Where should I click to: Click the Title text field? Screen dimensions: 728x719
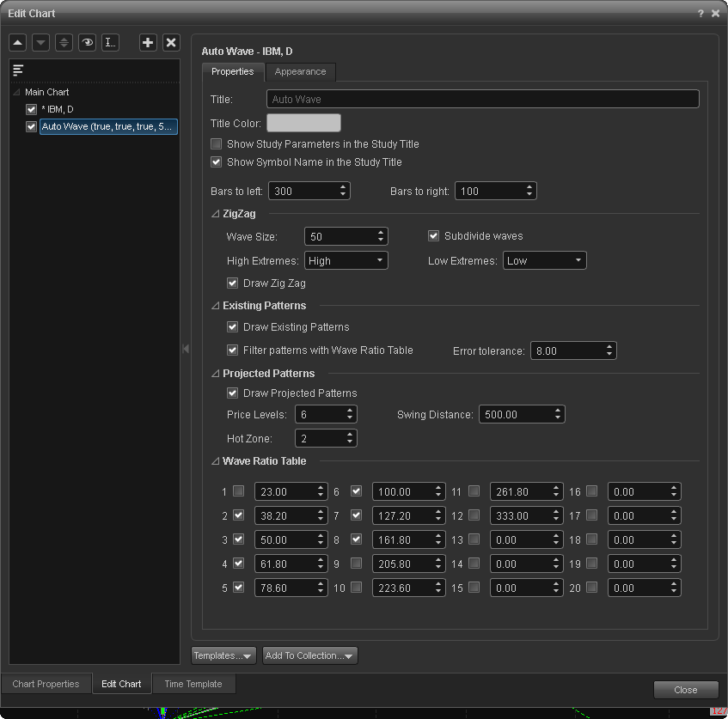(x=483, y=99)
